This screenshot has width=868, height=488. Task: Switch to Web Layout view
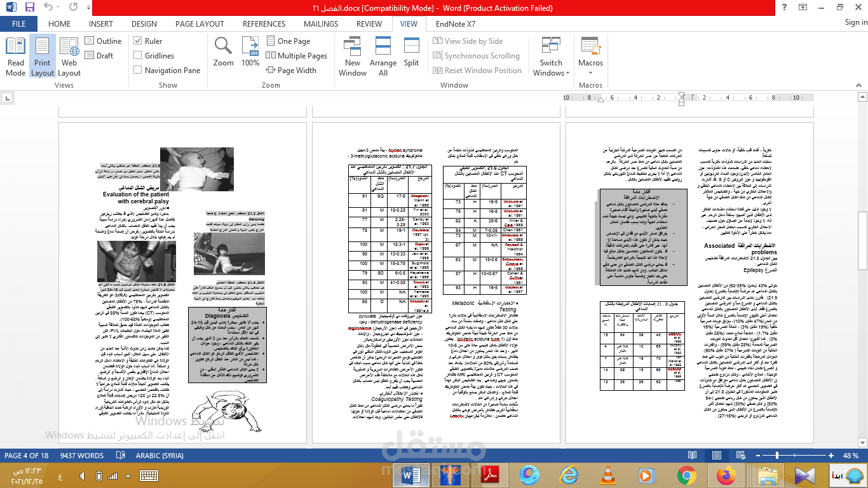[x=69, y=57]
